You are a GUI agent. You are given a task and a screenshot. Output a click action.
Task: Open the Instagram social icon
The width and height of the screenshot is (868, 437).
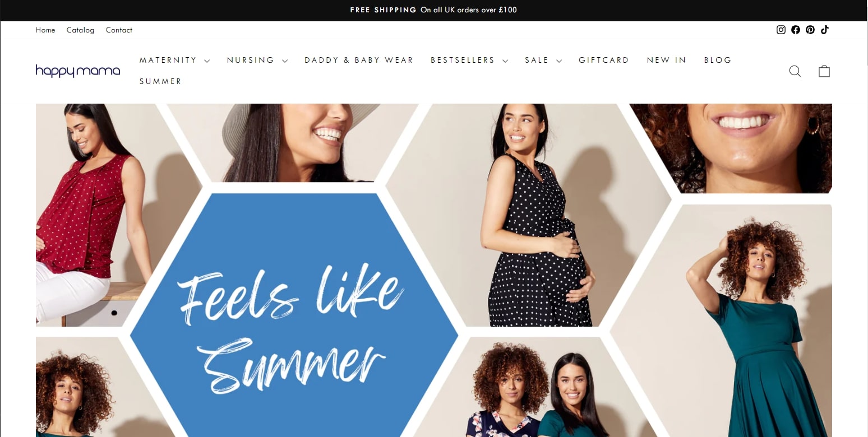tap(781, 30)
